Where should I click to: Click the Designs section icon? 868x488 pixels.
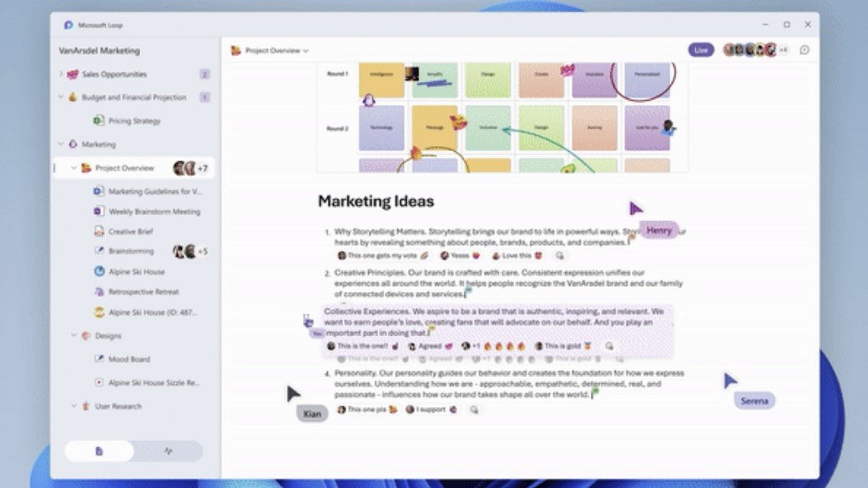pyautogui.click(x=86, y=336)
